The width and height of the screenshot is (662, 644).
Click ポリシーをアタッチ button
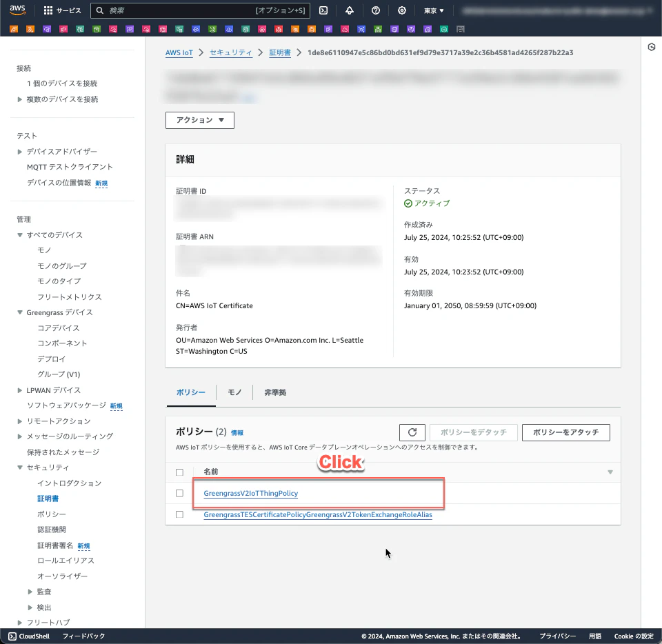point(565,432)
